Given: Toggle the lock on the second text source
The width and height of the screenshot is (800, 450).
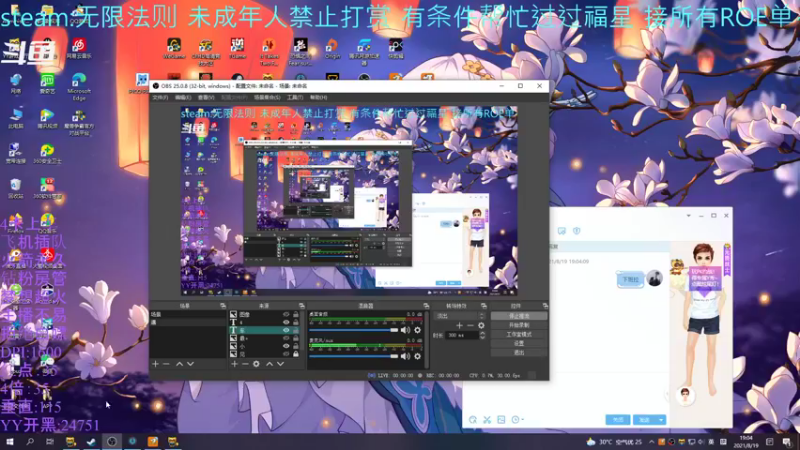Looking at the screenshot, I should pos(296,322).
